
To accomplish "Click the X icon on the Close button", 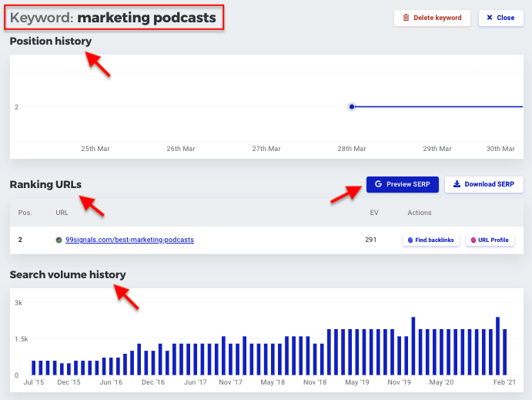I will pos(490,17).
